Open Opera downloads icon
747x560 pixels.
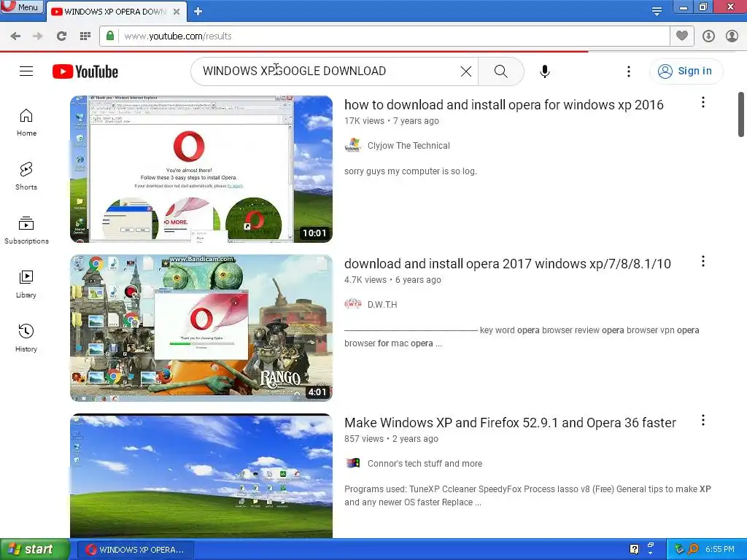[x=708, y=36]
